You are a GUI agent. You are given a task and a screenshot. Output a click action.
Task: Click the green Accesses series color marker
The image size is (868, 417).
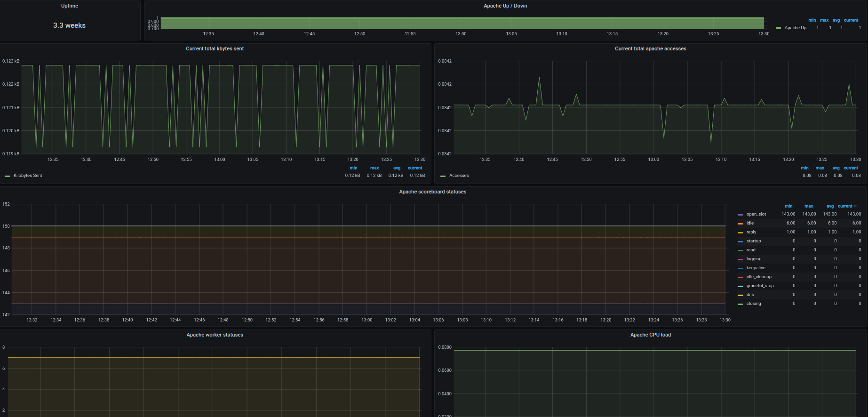(x=443, y=176)
